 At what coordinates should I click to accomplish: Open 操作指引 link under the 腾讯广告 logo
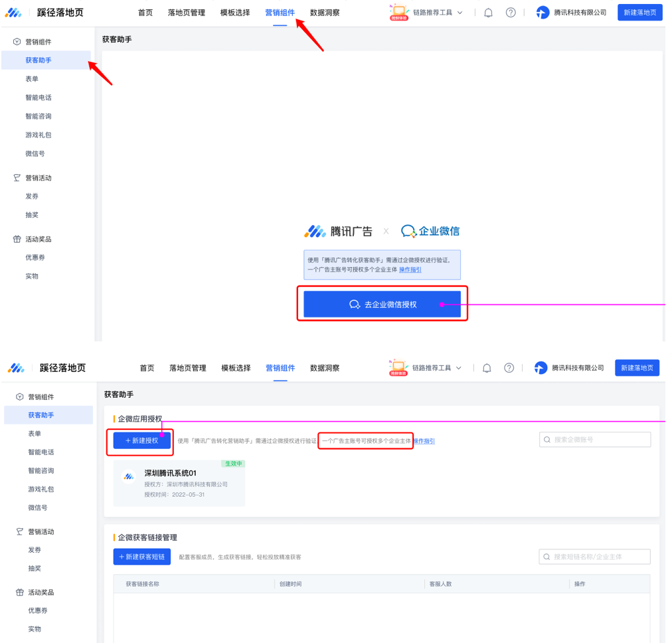click(x=410, y=270)
